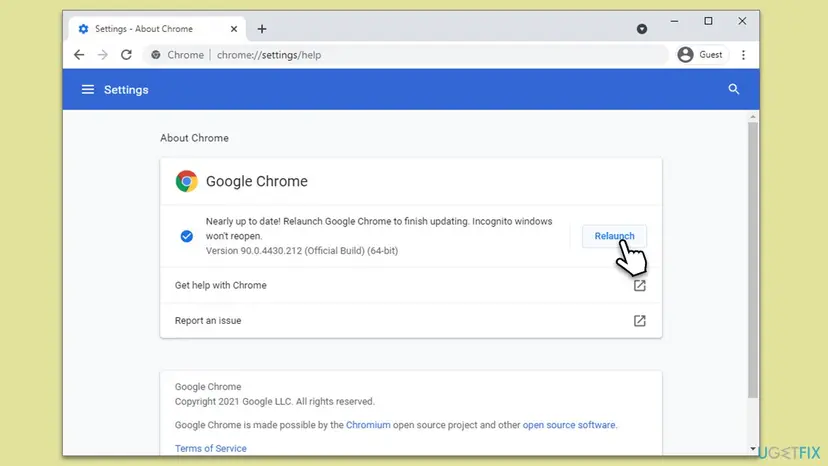Search settings with the magnifier icon
Viewport: 828px width, 466px height.
733,89
